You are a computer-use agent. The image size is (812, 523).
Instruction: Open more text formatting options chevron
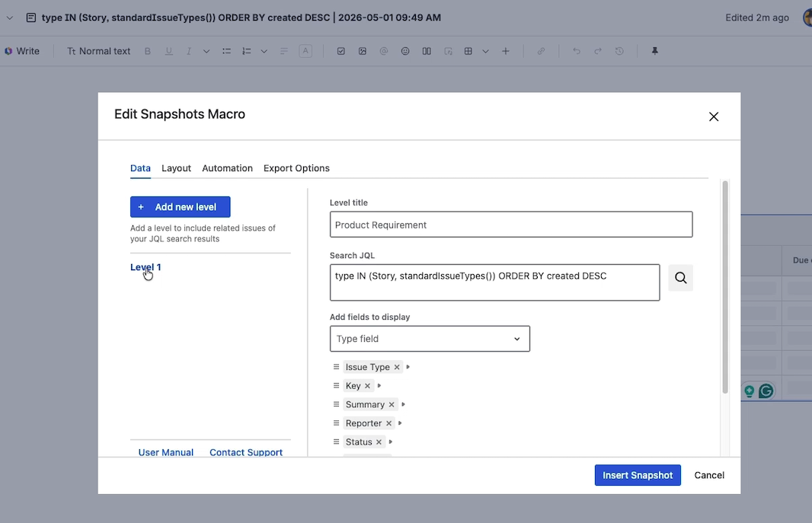206,51
